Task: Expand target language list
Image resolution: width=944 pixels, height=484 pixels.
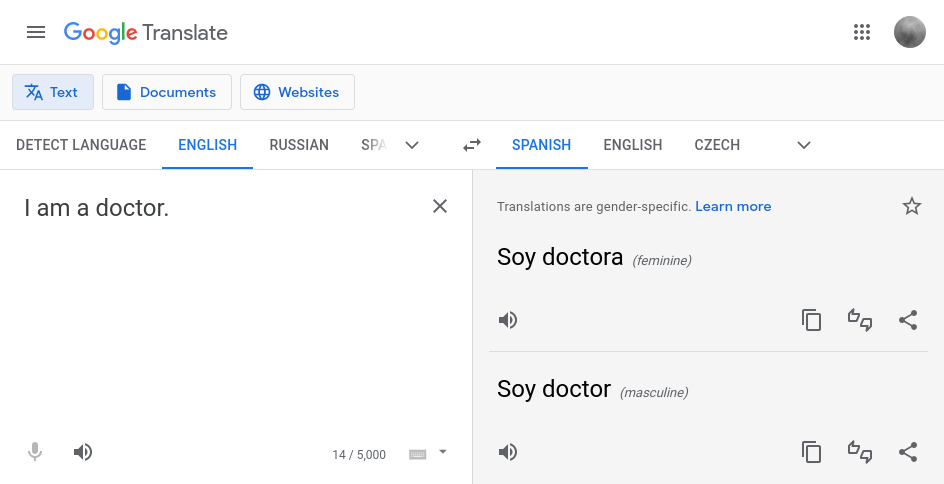Action: [804, 145]
